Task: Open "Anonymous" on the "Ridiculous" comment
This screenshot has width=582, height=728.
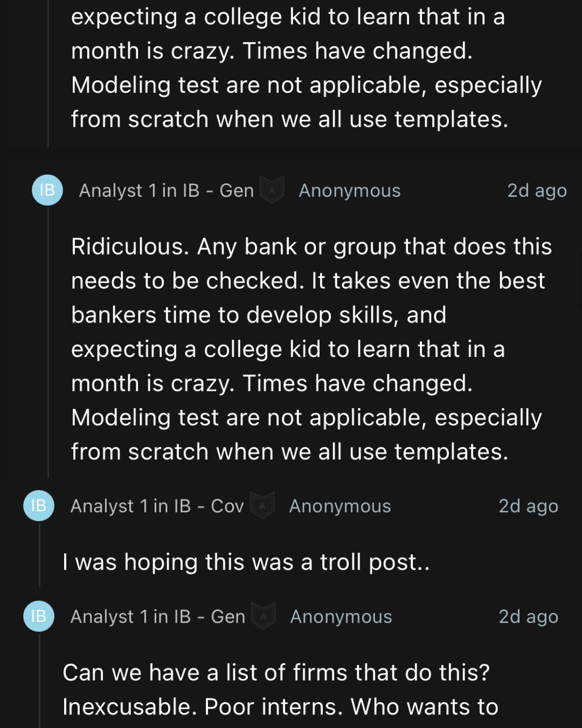Action: click(350, 190)
